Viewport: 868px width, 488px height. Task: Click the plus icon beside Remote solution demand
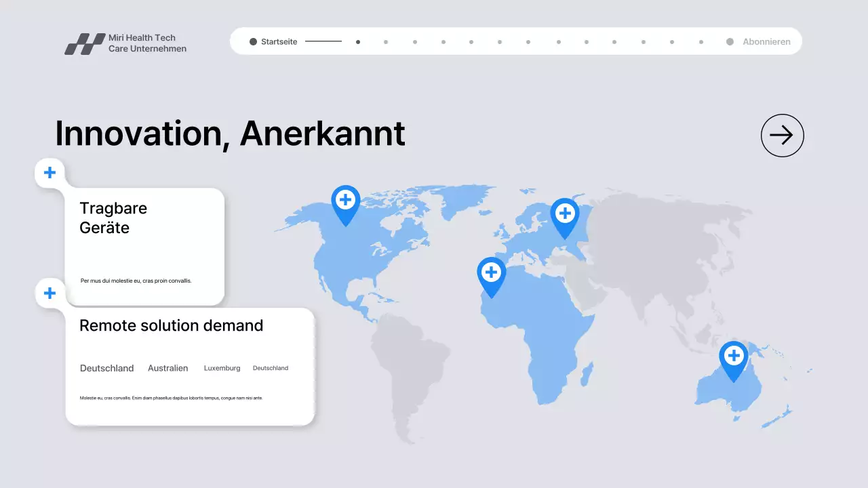[x=50, y=293]
